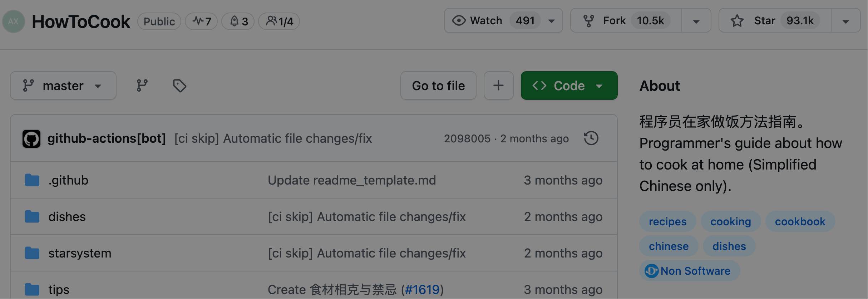Click the activity pulse badge showing 7

coord(201,21)
